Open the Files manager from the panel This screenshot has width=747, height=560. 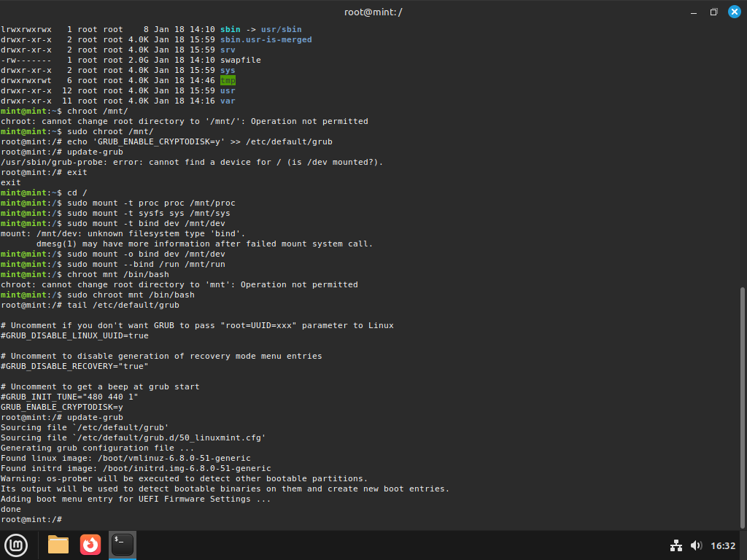58,545
